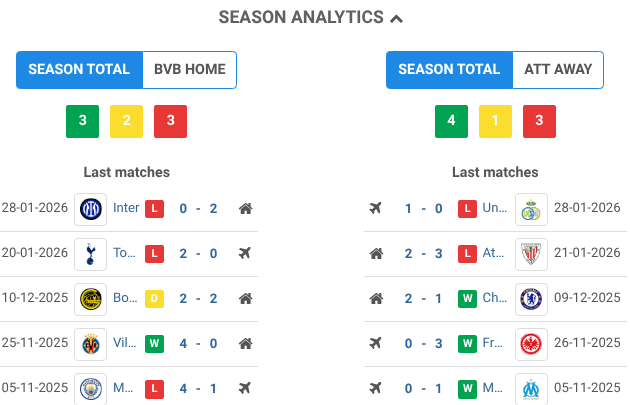The height and width of the screenshot is (405, 630).
Task: Click home icon on Inter match row
Action: 245,209
